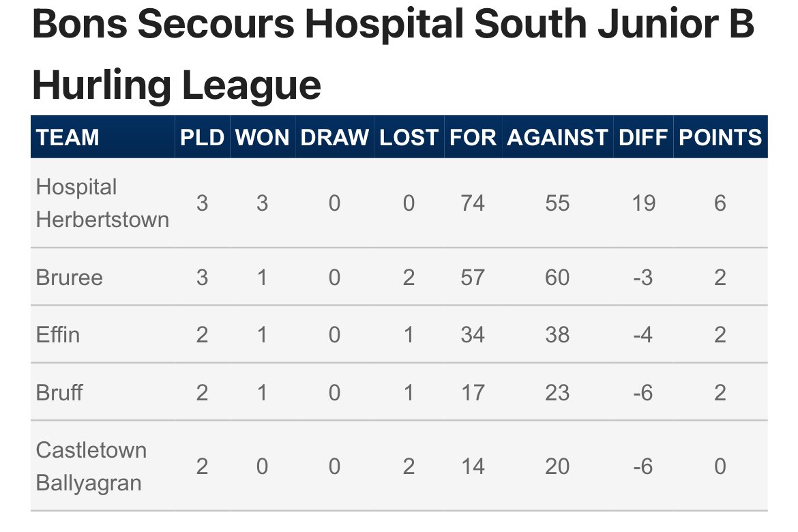
Task: Select the Bruree team name
Action: point(69,278)
